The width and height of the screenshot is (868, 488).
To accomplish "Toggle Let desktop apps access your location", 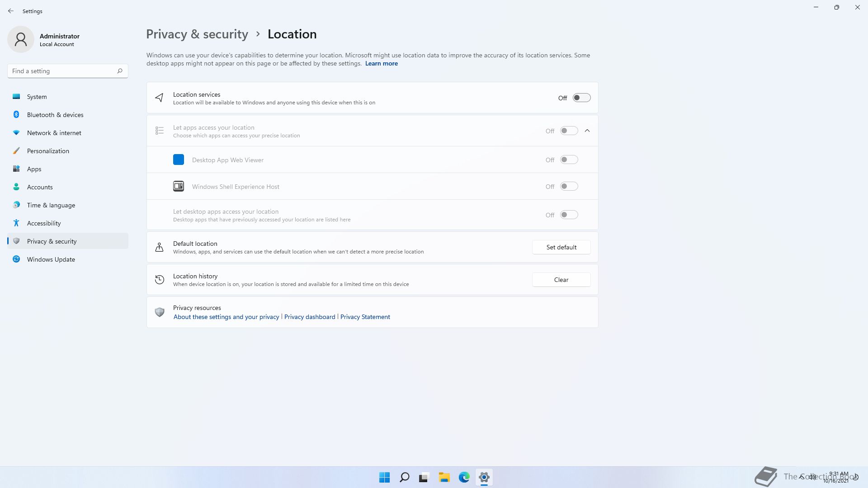I will 569,215.
